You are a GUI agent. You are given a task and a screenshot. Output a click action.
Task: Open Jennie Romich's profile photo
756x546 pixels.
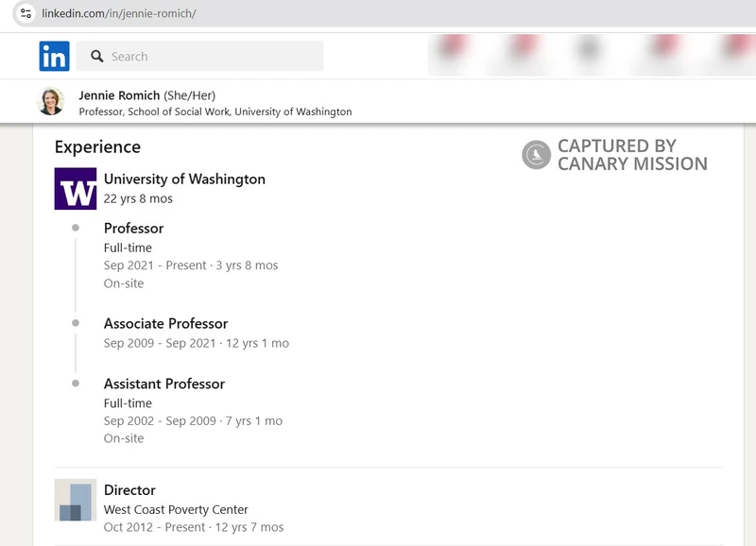(51, 101)
